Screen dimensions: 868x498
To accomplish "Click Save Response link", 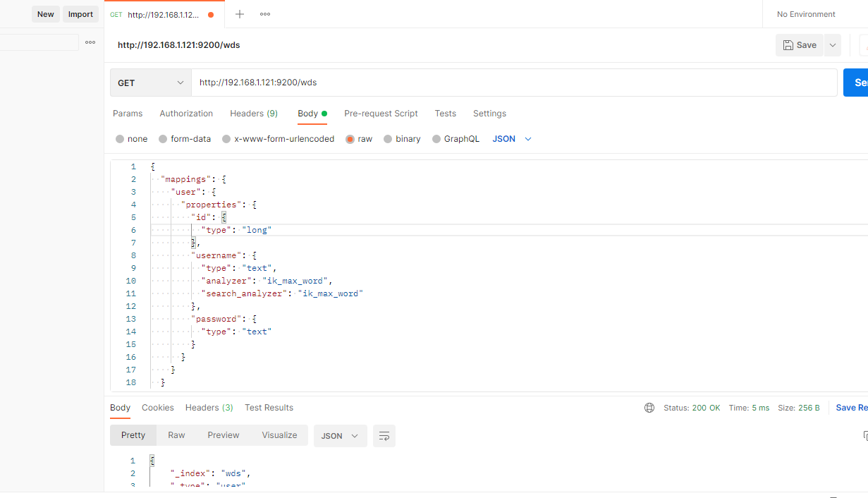I will pos(852,408).
